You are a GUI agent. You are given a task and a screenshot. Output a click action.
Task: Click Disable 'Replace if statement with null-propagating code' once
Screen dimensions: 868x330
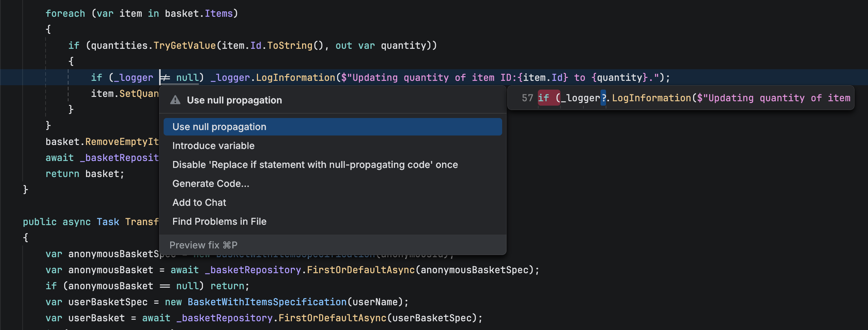pyautogui.click(x=315, y=164)
